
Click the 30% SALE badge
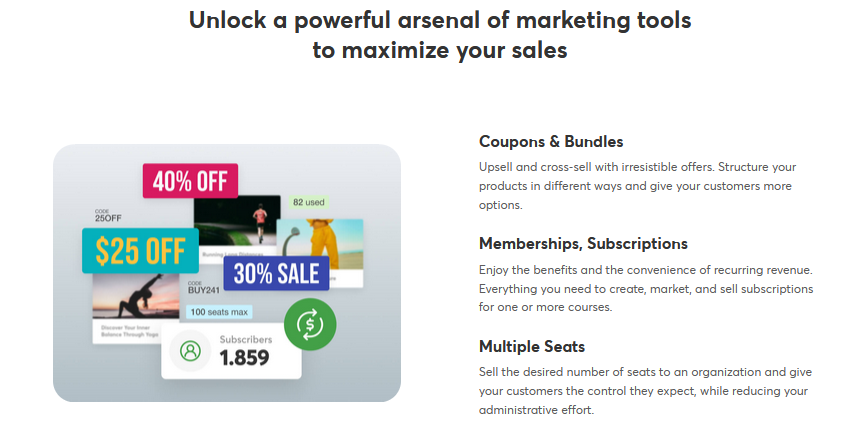pyautogui.click(x=276, y=273)
